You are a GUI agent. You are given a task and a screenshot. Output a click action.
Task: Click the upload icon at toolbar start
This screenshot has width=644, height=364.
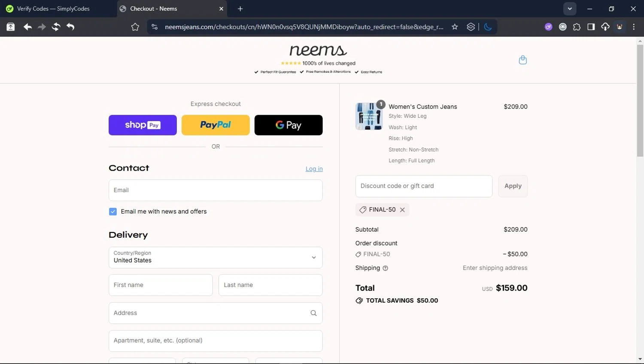click(11, 27)
